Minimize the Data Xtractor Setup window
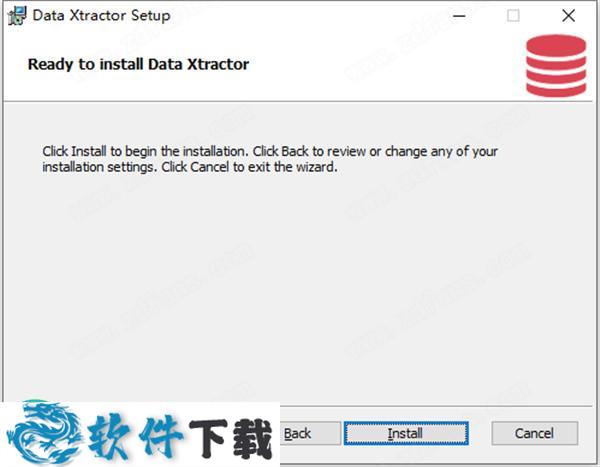 (x=459, y=16)
